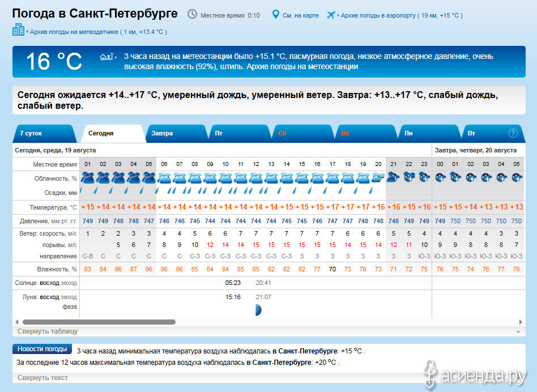Click the airplane airport archive icon
Screen dimensions: 537x392
[331, 15]
